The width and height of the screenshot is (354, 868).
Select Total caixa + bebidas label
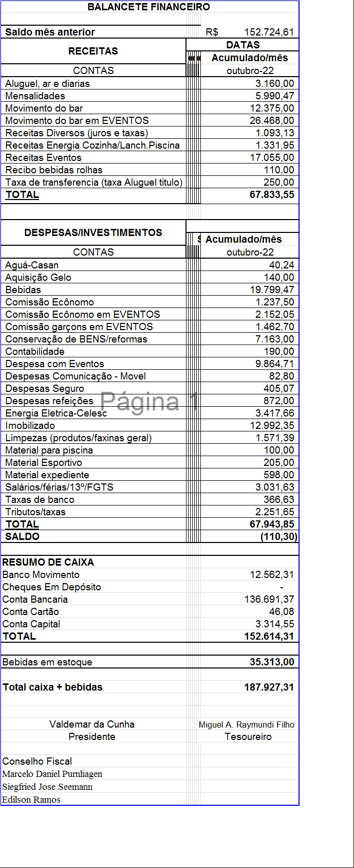point(52,687)
